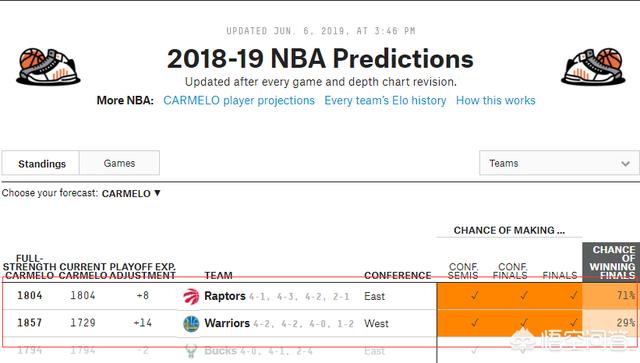Expand the CARMELO forecast chooser

point(131,193)
